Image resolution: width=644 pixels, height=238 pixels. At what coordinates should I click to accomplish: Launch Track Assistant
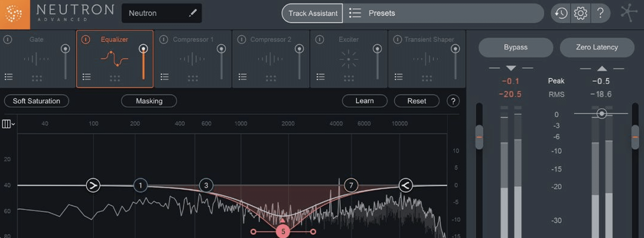312,13
